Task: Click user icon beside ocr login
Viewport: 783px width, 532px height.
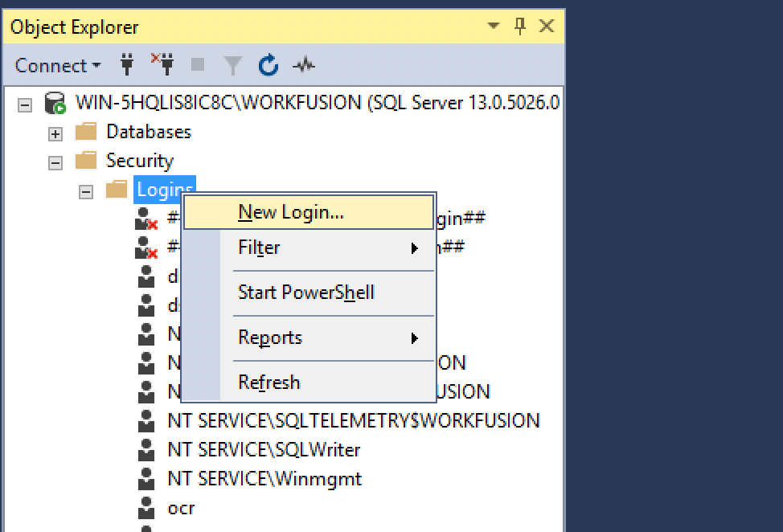Action: point(146,508)
